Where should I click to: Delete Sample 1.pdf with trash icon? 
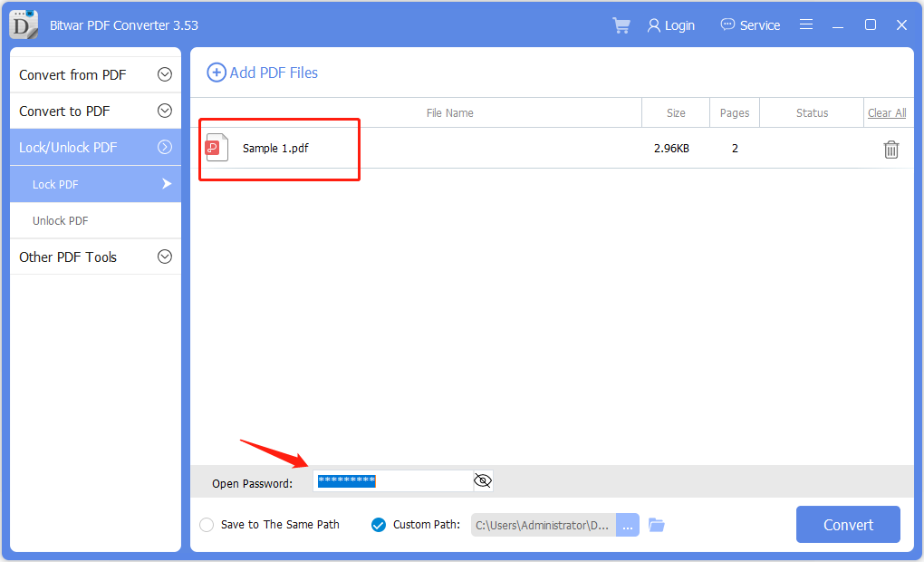pos(891,150)
